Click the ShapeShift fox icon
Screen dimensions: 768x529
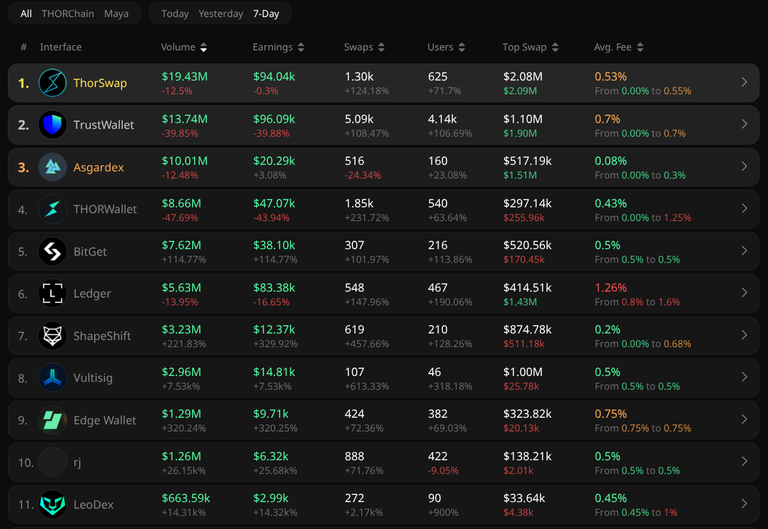click(x=52, y=336)
